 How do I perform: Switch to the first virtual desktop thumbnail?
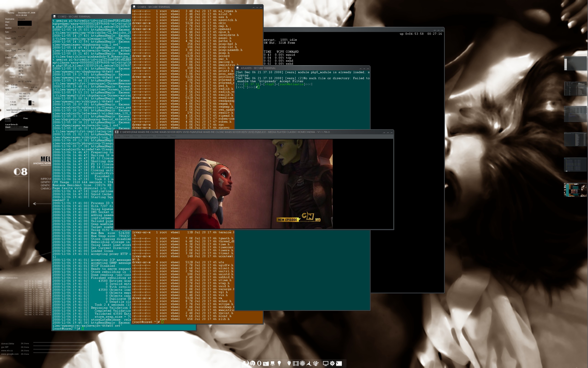pos(575,63)
